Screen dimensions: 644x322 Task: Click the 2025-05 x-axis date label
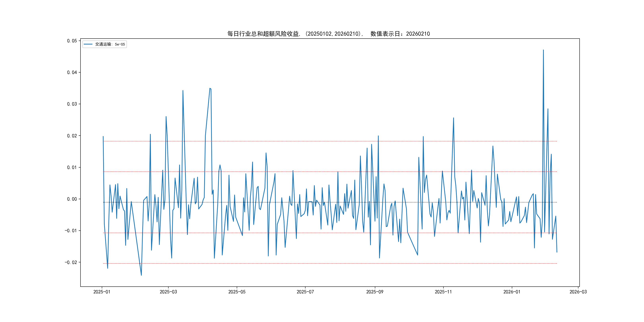237,292
